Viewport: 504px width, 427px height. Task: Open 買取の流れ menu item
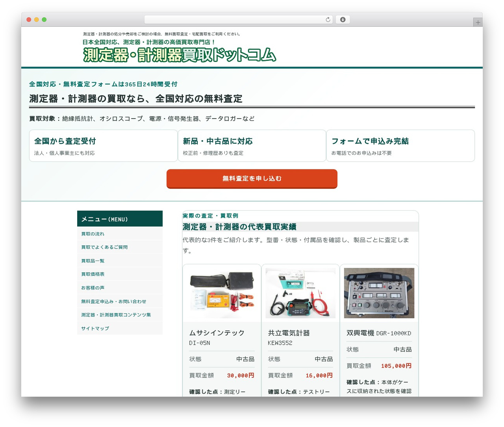(120, 234)
